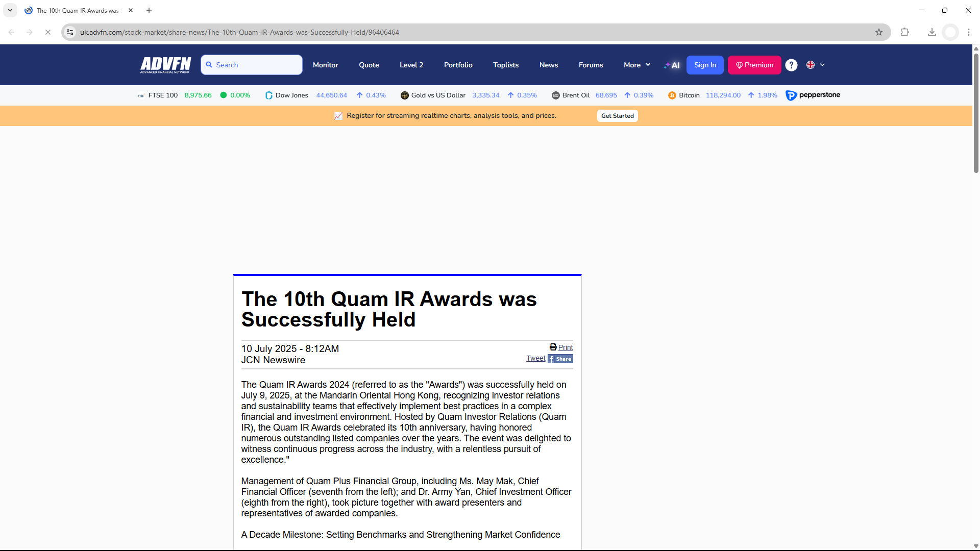Click the Bitcoin coin icon
Image resolution: width=980 pixels, height=551 pixels.
672,95
